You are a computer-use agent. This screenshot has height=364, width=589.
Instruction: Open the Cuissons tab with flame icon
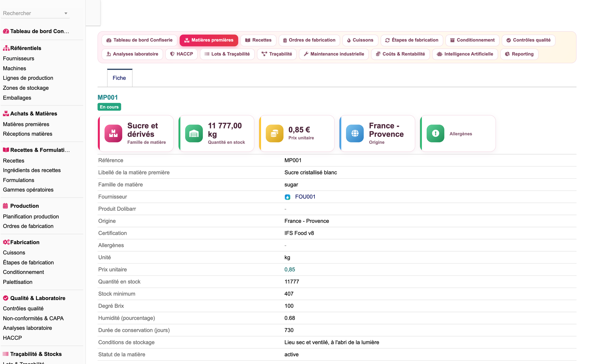pyautogui.click(x=360, y=40)
